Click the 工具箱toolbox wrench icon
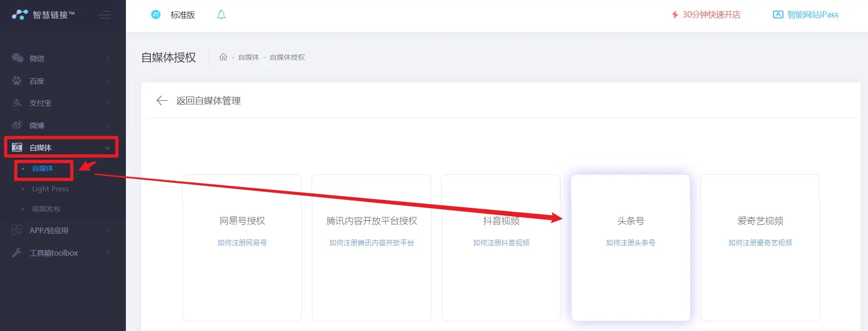The image size is (868, 331). tap(17, 253)
